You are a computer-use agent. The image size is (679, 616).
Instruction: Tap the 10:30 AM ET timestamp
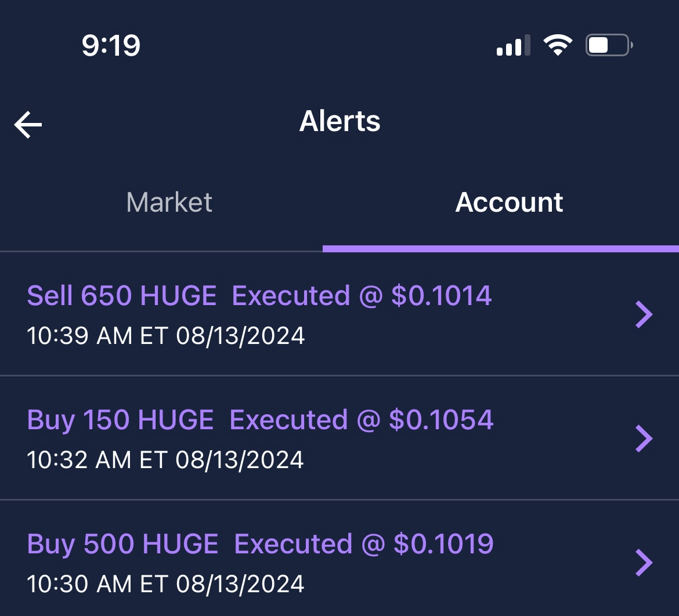[x=165, y=584]
